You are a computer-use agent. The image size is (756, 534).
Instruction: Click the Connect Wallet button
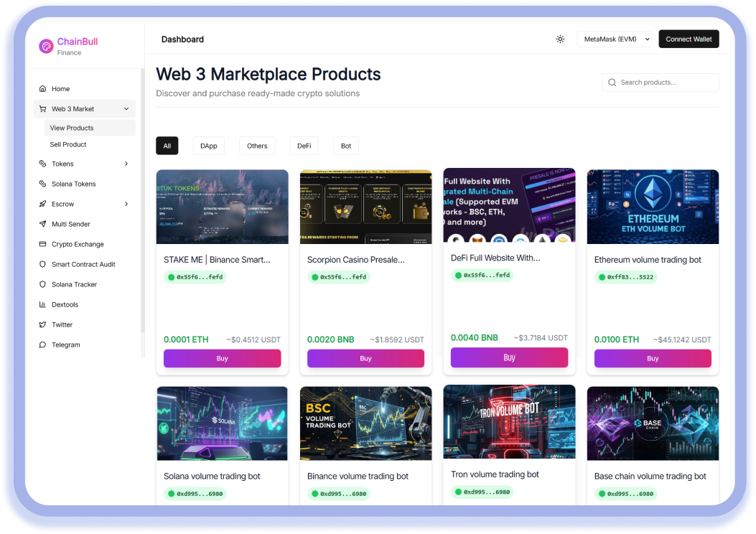click(689, 39)
